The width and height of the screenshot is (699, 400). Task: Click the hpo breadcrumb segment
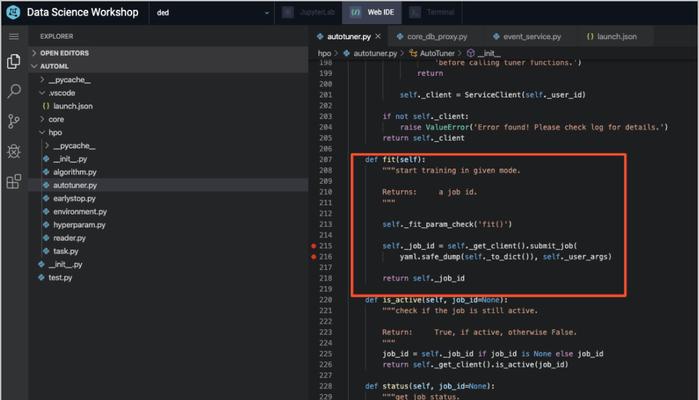tap(324, 53)
